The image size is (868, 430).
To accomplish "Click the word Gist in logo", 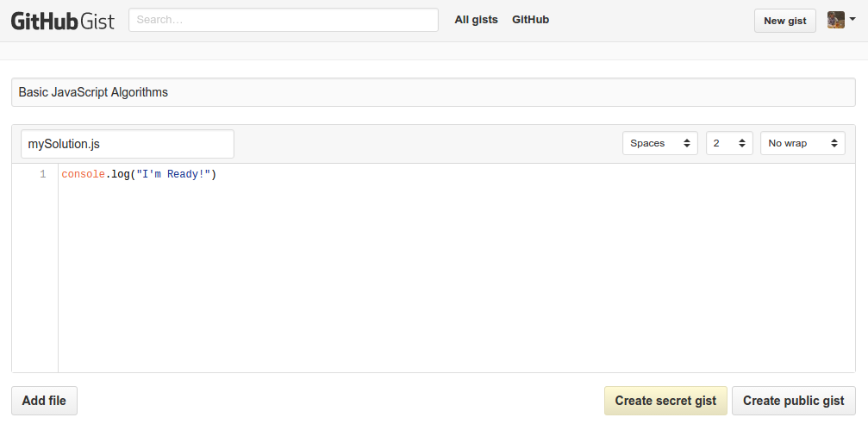I will (97, 21).
